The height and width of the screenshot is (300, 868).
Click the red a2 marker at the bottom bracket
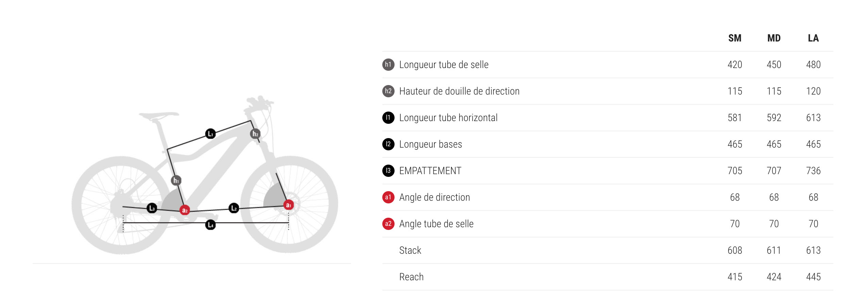tap(185, 210)
